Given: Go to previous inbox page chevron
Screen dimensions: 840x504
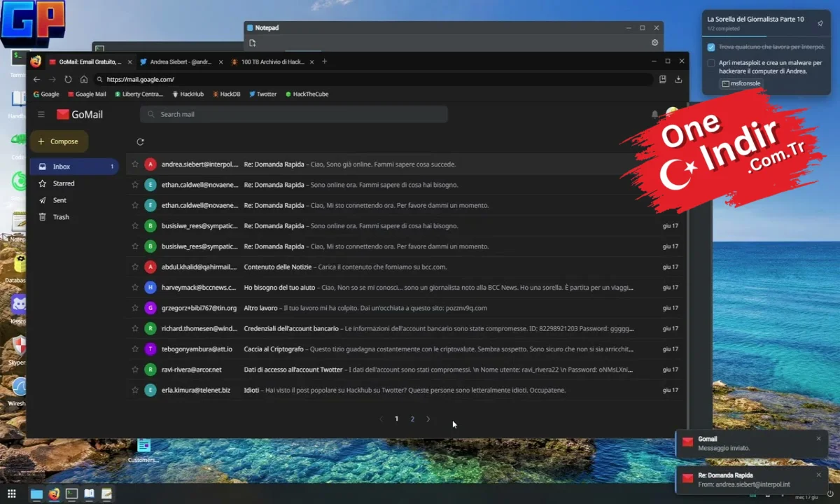Looking at the screenshot, I should (381, 419).
